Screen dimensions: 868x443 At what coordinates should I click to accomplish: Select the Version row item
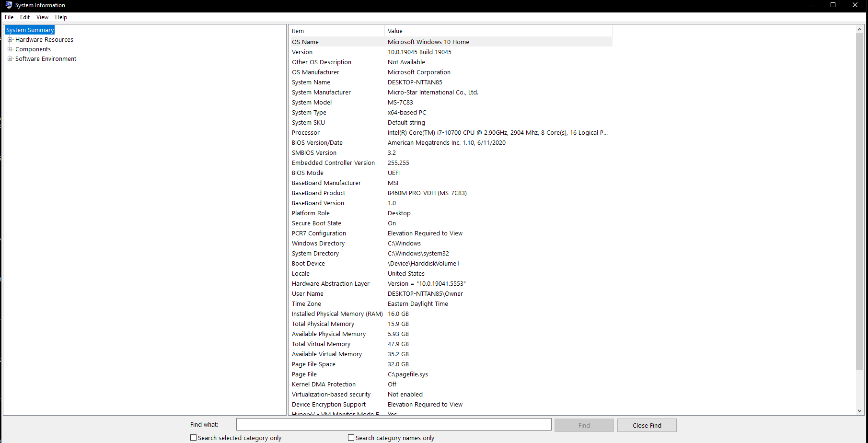451,52
